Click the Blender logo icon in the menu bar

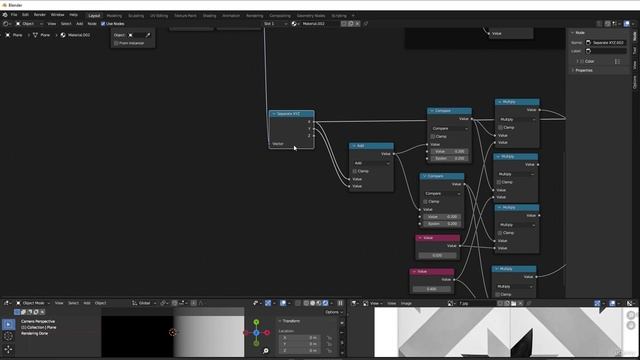point(5,15)
